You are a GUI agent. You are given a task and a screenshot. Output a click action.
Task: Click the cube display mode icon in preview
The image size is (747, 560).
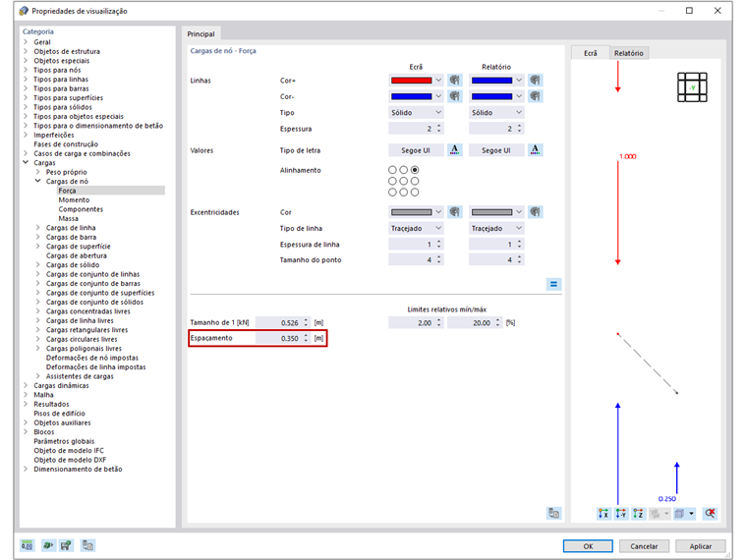click(x=680, y=513)
